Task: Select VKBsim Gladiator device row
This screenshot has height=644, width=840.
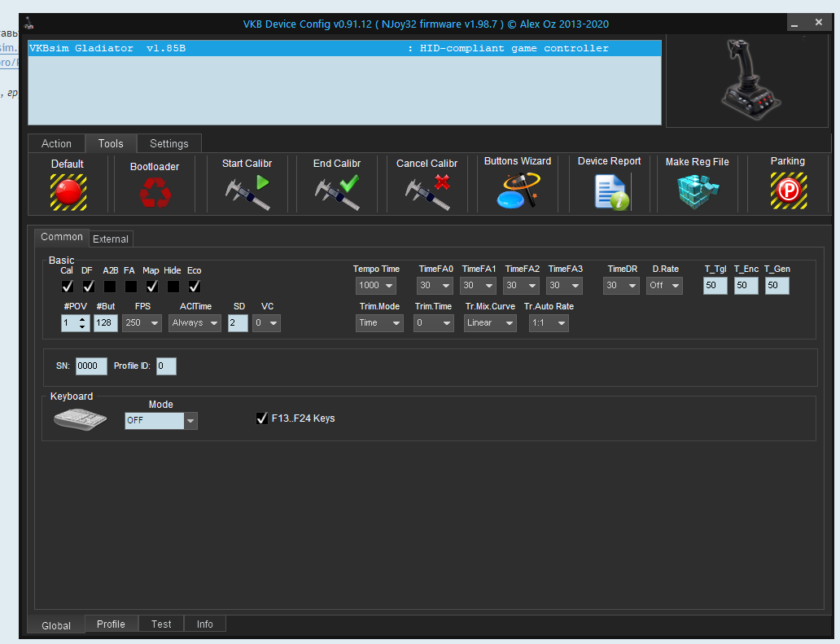Action: point(344,48)
